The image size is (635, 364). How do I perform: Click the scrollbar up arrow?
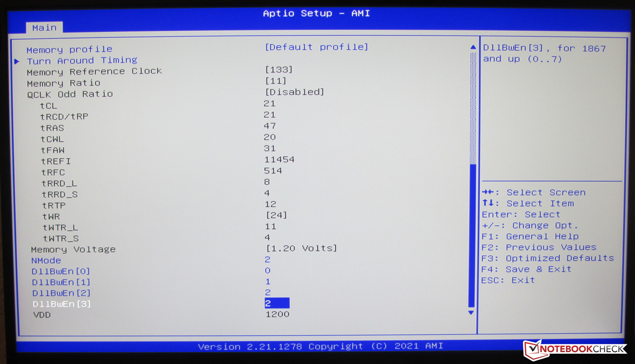473,47
